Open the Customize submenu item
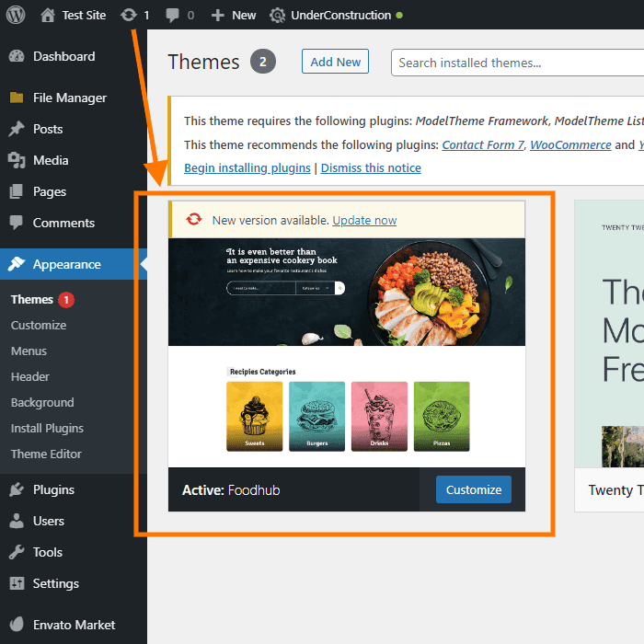 pos(39,326)
